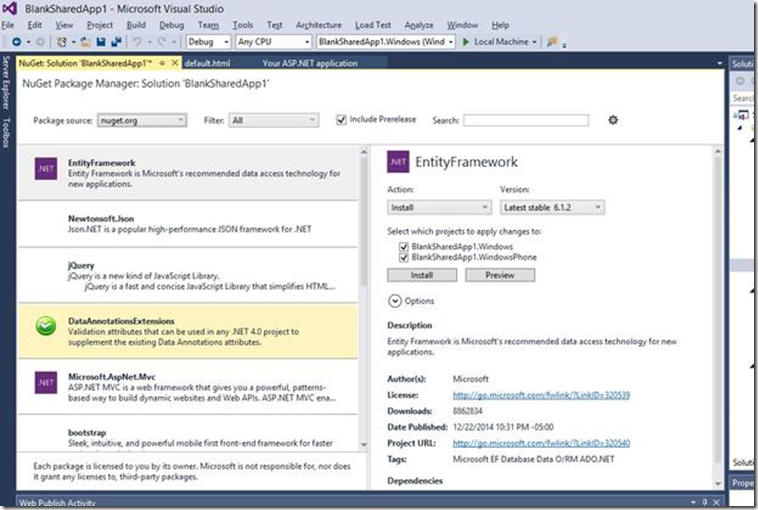
Task: Uncheck the BlankSharedApp1.Windows project checkbox
Action: tap(403, 245)
